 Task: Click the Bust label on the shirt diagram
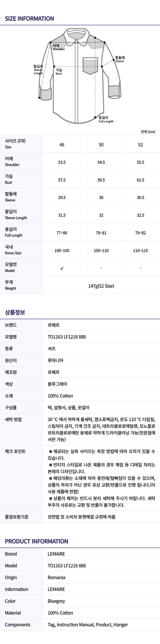[x=59, y=72]
